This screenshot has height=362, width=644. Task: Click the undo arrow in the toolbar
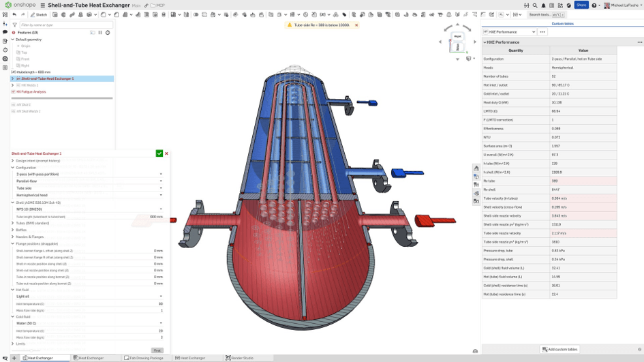pos(14,15)
